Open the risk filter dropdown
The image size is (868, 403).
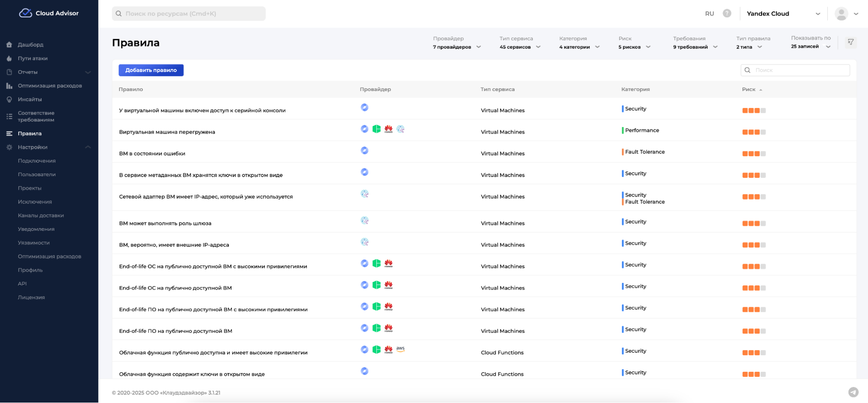point(634,47)
